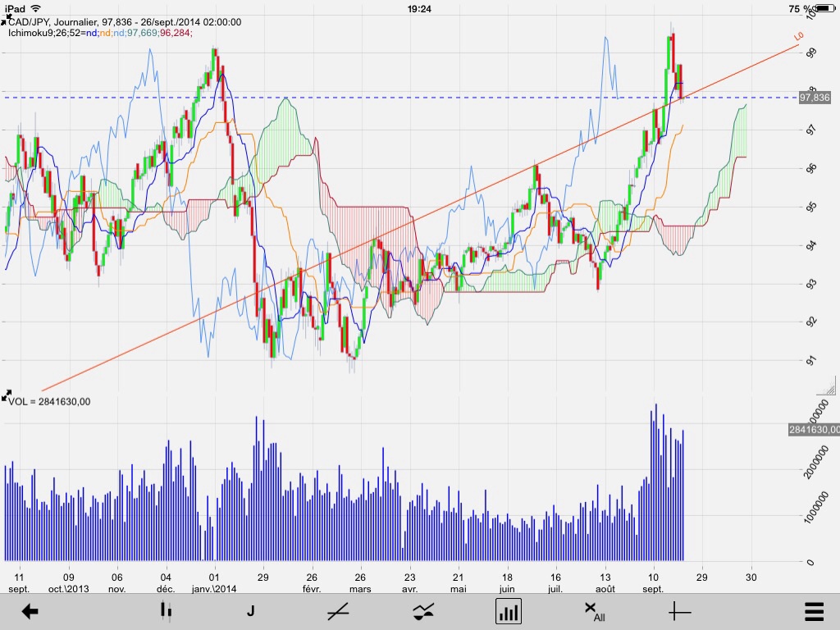Screen dimensions: 840x630
Task: Tap the CAD/JPY Journalier title text
Action: tap(125, 22)
